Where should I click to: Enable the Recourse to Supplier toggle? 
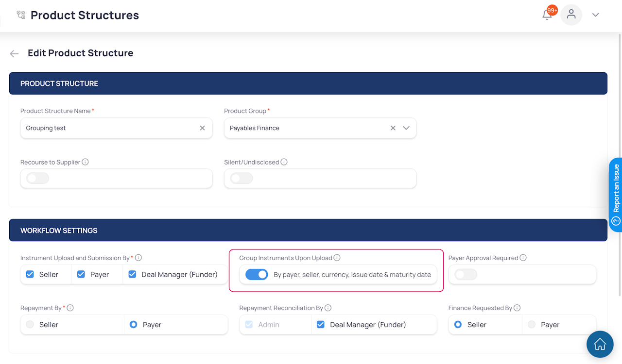37,179
